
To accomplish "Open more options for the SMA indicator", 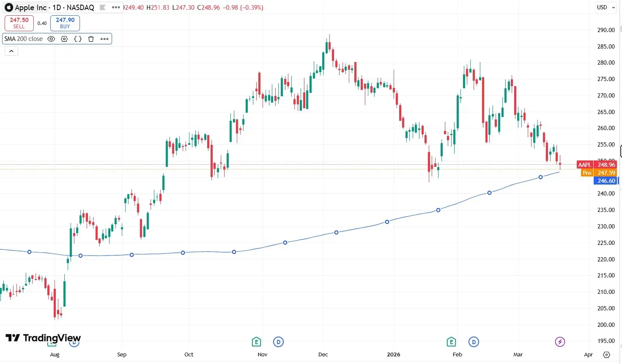I will point(104,39).
